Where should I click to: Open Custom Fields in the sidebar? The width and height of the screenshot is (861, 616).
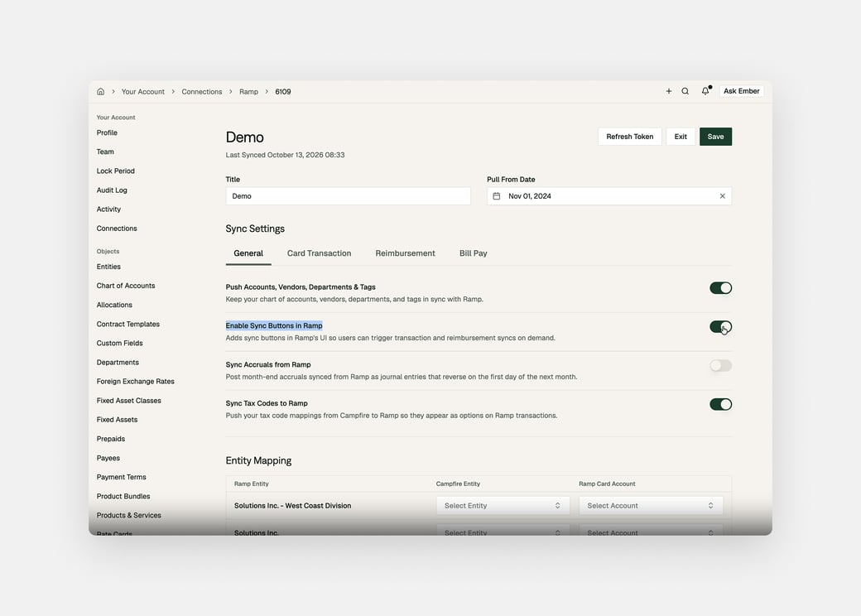[120, 343]
